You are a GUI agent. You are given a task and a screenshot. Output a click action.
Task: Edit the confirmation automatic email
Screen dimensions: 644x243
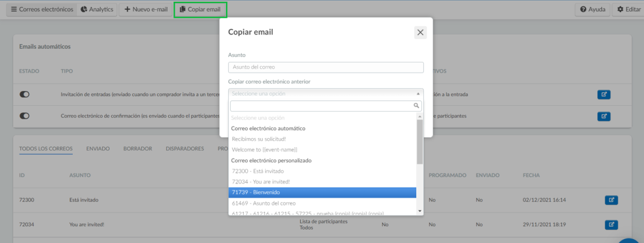pyautogui.click(x=604, y=116)
